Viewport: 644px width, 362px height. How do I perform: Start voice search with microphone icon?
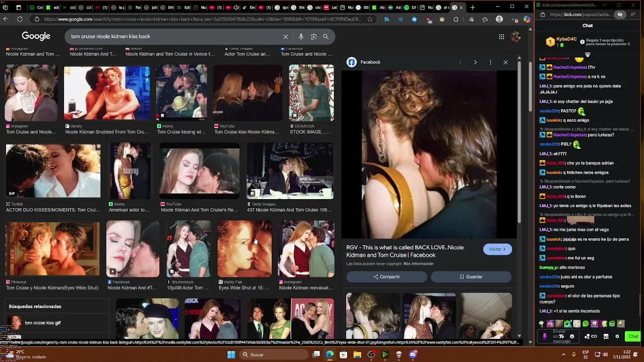(301, 37)
